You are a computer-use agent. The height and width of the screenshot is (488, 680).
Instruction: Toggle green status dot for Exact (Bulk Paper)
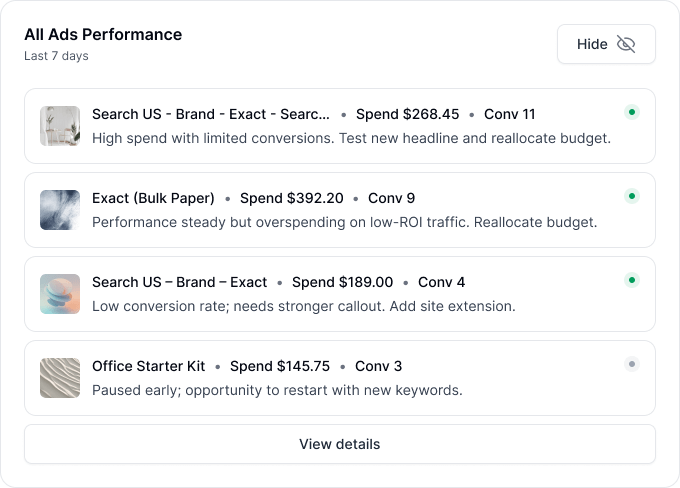631,196
